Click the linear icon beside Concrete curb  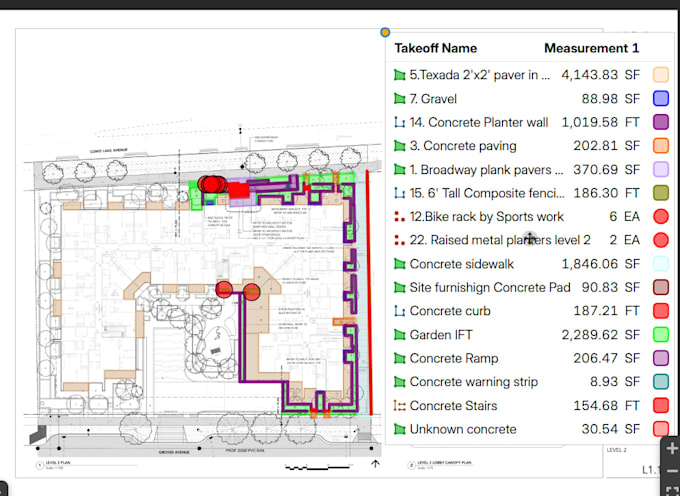399,311
